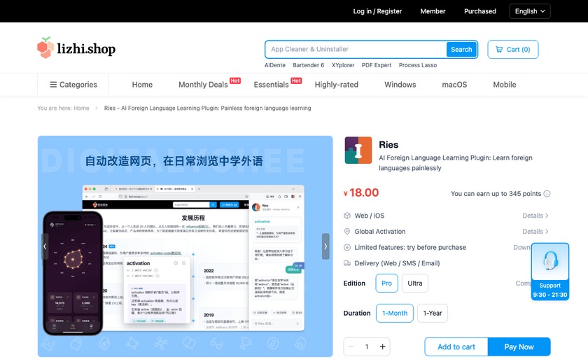Screen dimensions: 588x364
Task: Click the blue Search button
Action: click(x=461, y=50)
